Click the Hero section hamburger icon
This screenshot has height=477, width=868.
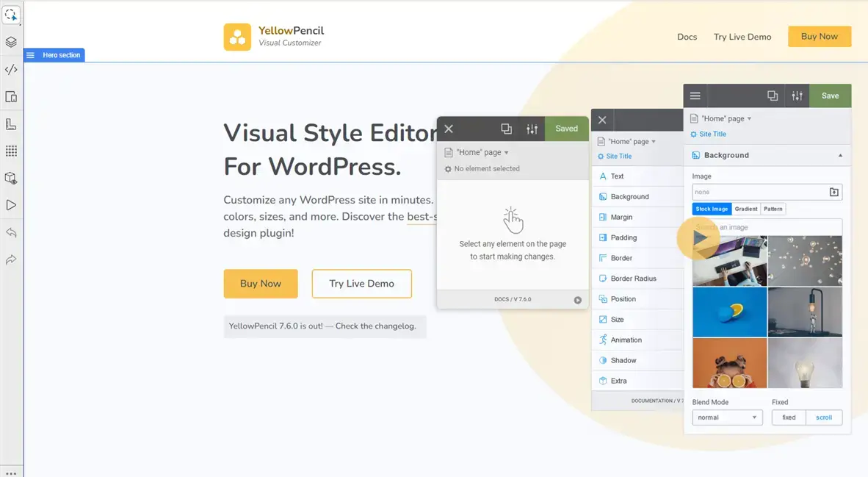(30, 55)
